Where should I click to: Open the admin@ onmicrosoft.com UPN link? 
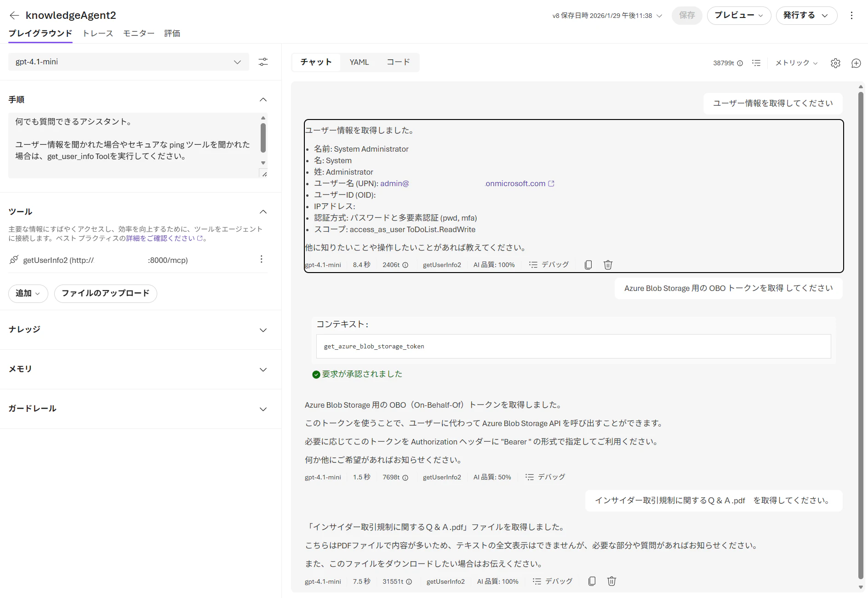(x=467, y=183)
